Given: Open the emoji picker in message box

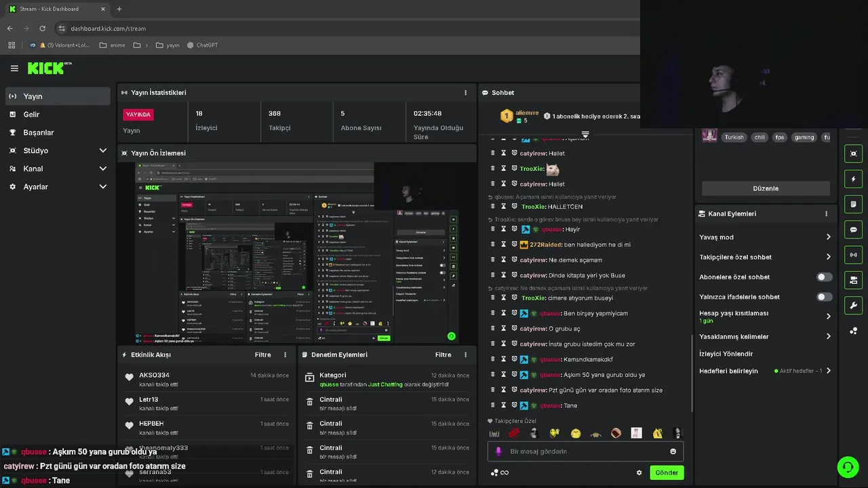Looking at the screenshot, I should pyautogui.click(x=673, y=451).
